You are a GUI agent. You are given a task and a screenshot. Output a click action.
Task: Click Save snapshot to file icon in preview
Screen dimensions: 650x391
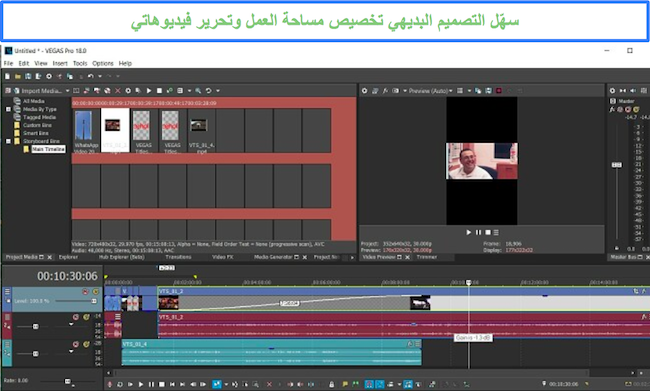coord(488,91)
